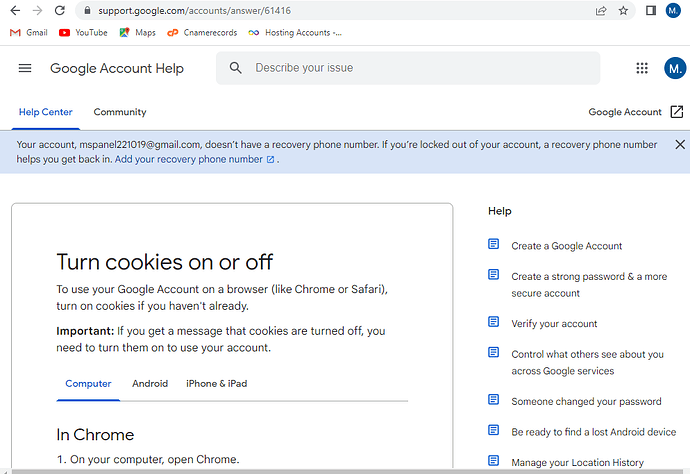Toggle the browser side panel icon

(651, 10)
